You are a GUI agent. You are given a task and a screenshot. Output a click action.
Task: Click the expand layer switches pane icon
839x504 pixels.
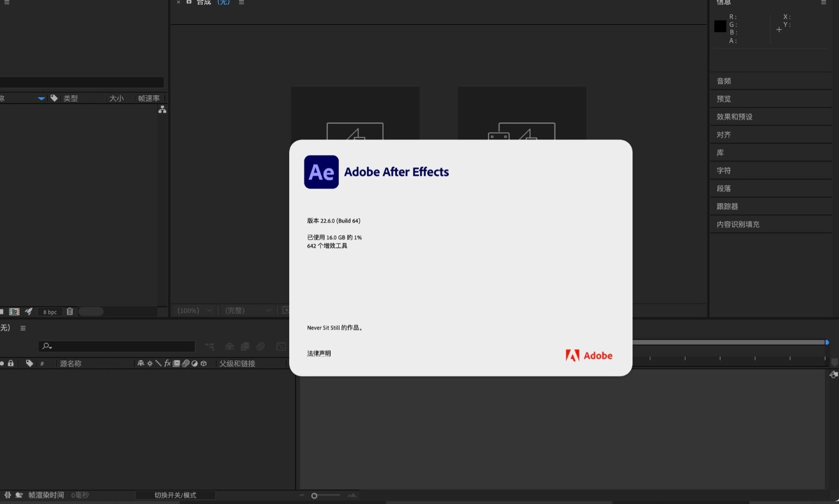coord(7,495)
